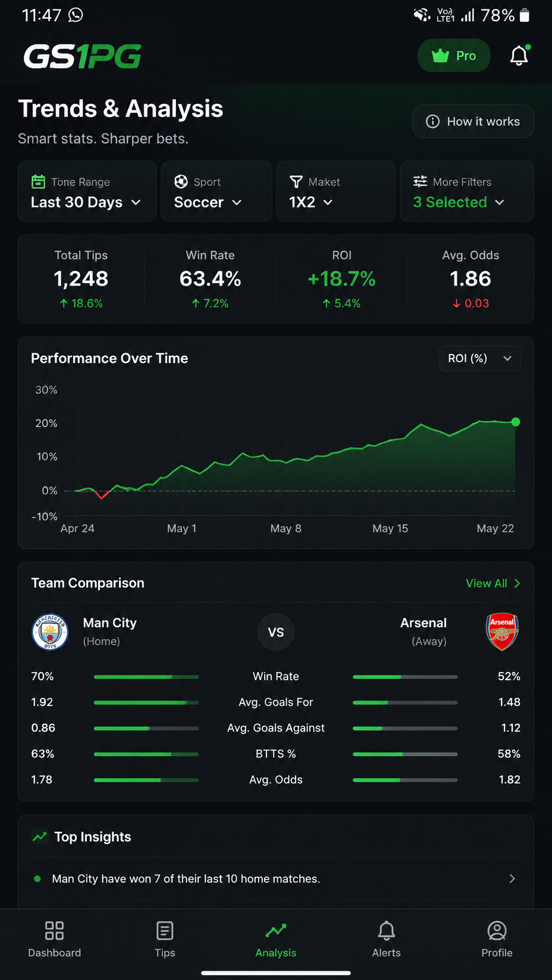
Task: Expand the Market 1X2 dropdown
Action: 336,191
